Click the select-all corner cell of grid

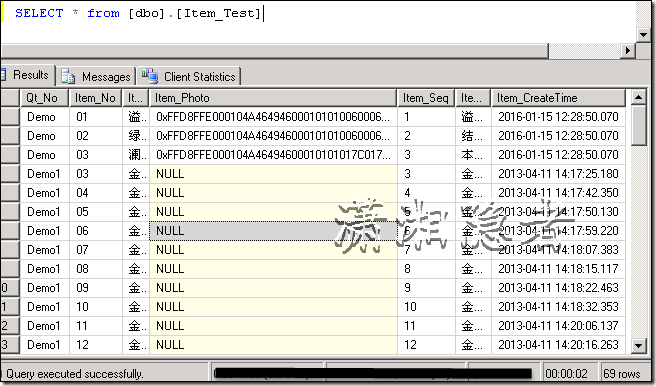pyautogui.click(x=10, y=98)
